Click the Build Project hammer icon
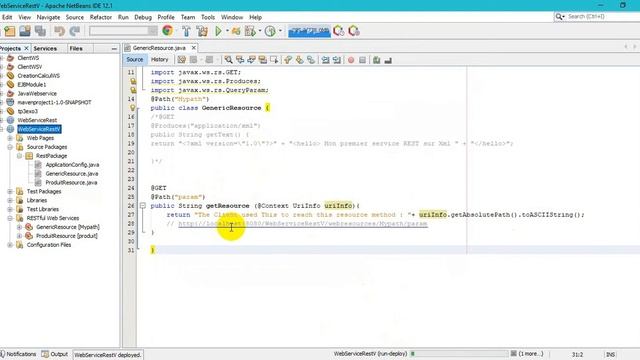The image size is (640, 360). tap(186, 31)
